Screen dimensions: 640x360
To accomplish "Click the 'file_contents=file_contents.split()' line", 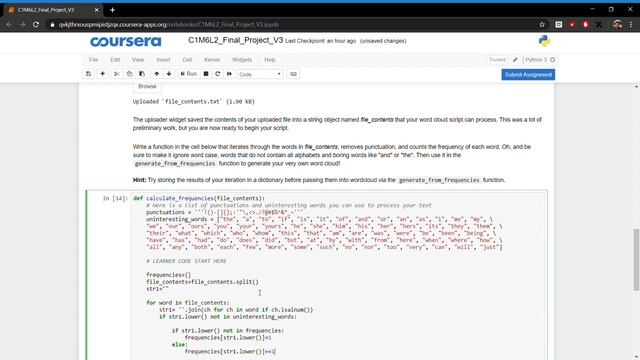I will coord(202,282).
